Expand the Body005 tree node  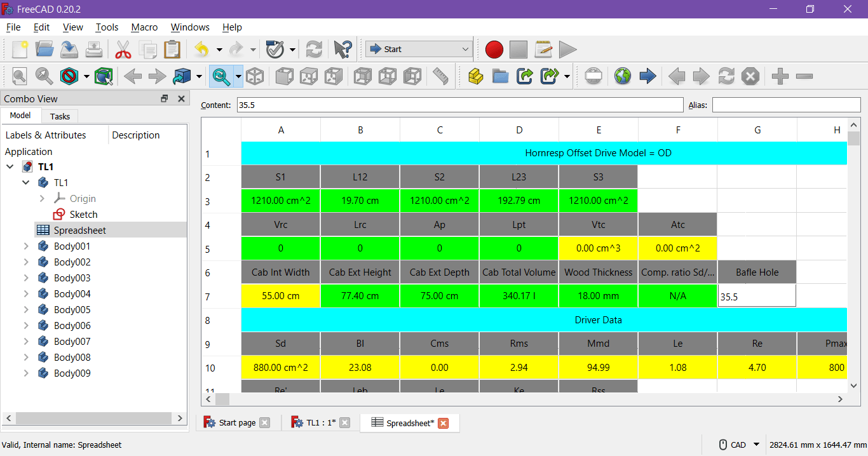(26, 309)
